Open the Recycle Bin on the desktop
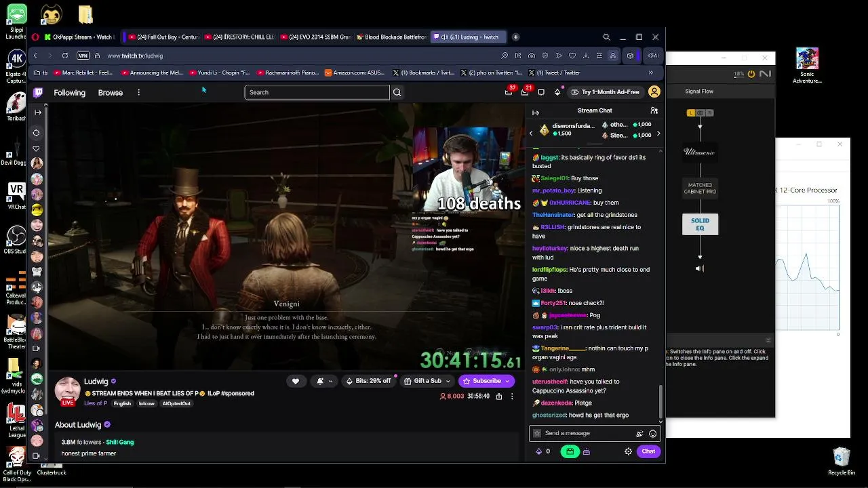This screenshot has width=868, height=488. pyautogui.click(x=842, y=461)
